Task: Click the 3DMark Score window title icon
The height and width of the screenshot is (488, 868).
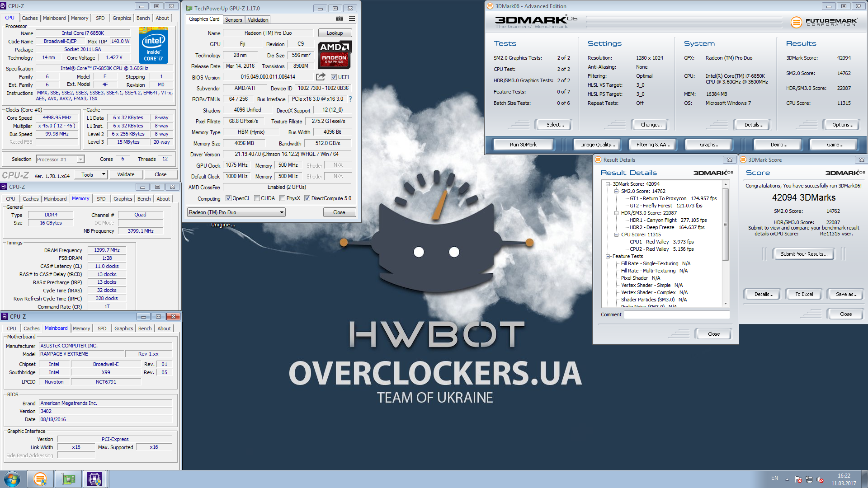Action: (x=743, y=160)
